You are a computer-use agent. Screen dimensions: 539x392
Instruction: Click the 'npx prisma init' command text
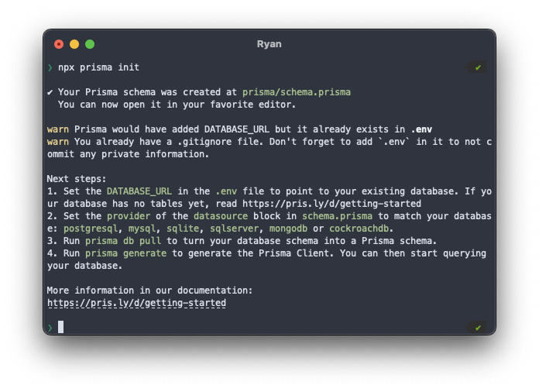[98, 67]
